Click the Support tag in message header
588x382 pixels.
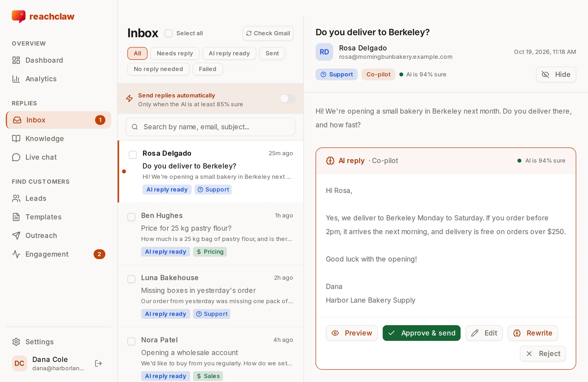pyautogui.click(x=336, y=75)
